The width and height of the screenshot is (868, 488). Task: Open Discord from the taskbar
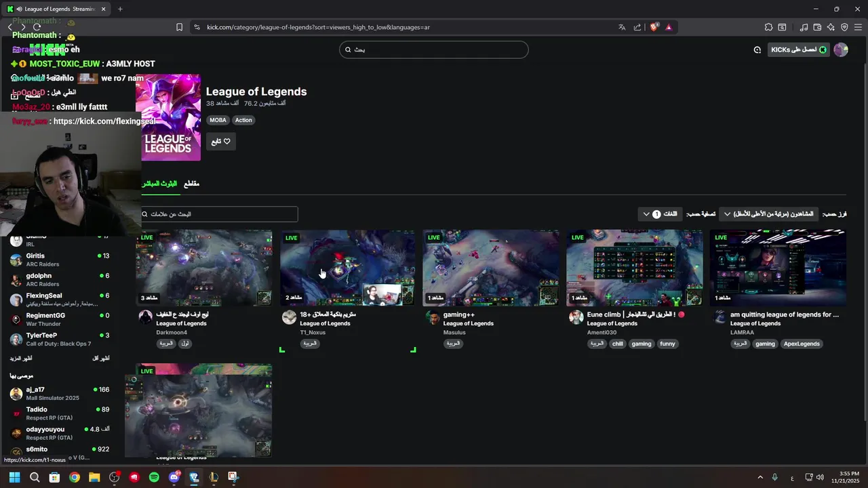(x=174, y=477)
